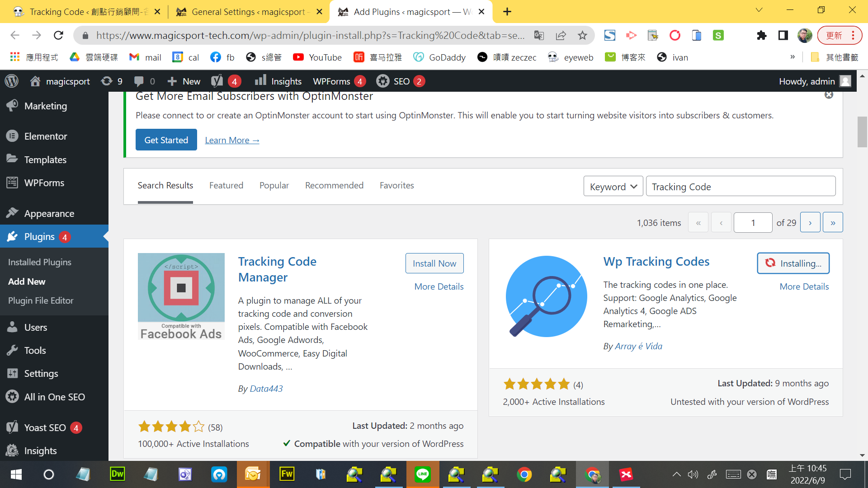Click the share page icon in address bar
868x488 pixels.
tap(561, 35)
